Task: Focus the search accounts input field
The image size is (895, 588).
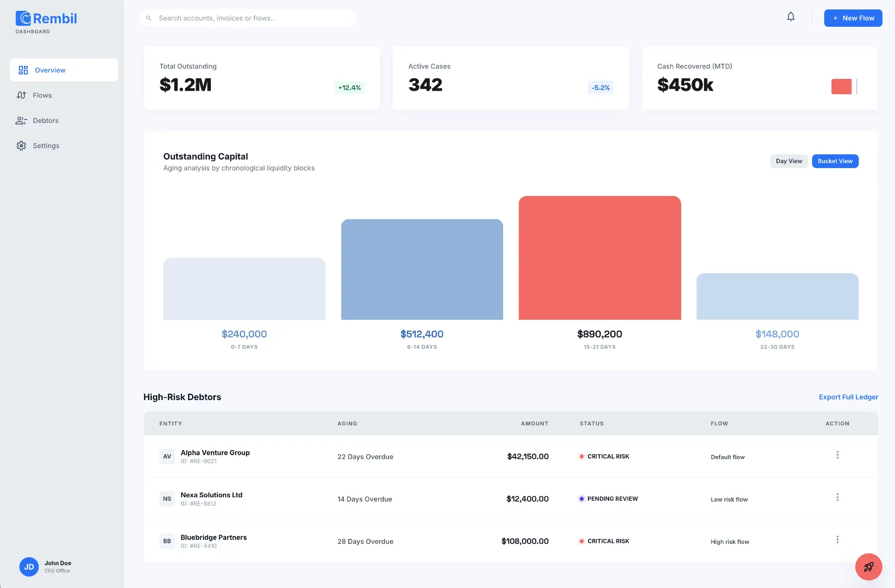Action: point(253,18)
